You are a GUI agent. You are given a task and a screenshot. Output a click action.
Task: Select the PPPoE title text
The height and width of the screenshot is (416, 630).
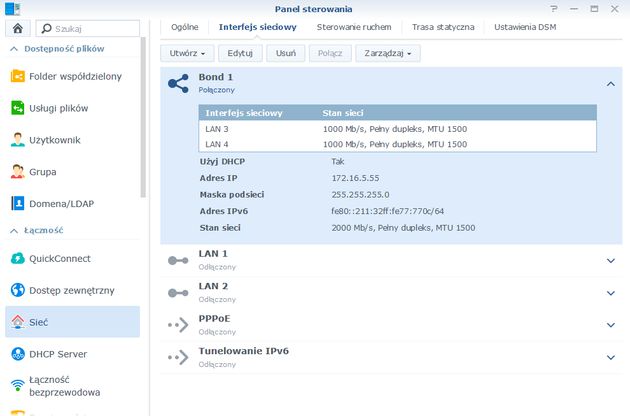214,318
